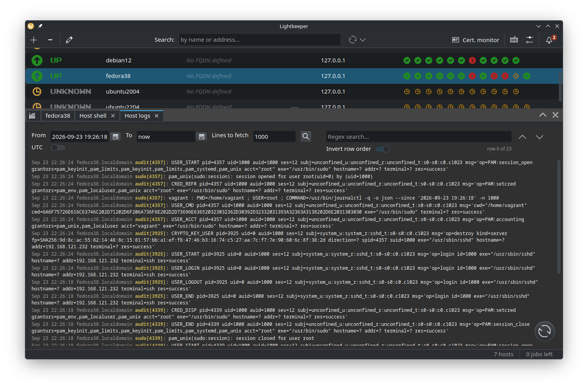Click the To date field
Image resolution: width=588 pixels, height=389 pixels.
click(x=165, y=136)
